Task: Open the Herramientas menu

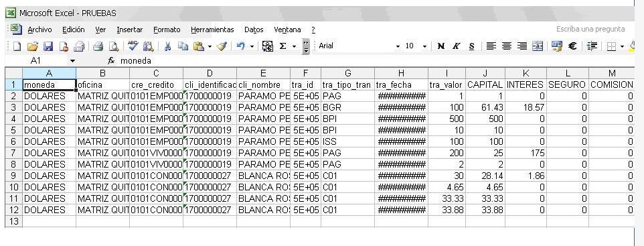Action: [212, 29]
